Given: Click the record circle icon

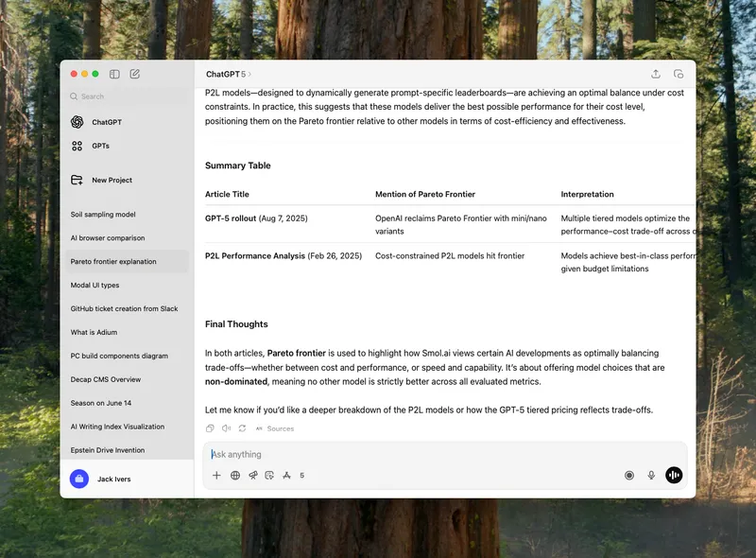Looking at the screenshot, I should coord(629,476).
